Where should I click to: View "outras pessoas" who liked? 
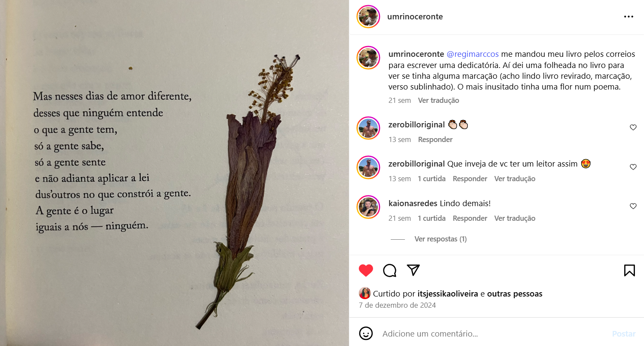tap(515, 294)
